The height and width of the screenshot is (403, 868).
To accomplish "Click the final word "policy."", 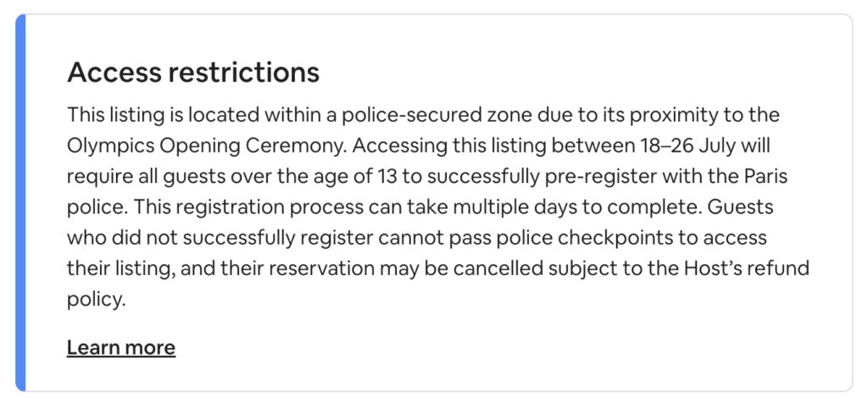I will tap(97, 299).
